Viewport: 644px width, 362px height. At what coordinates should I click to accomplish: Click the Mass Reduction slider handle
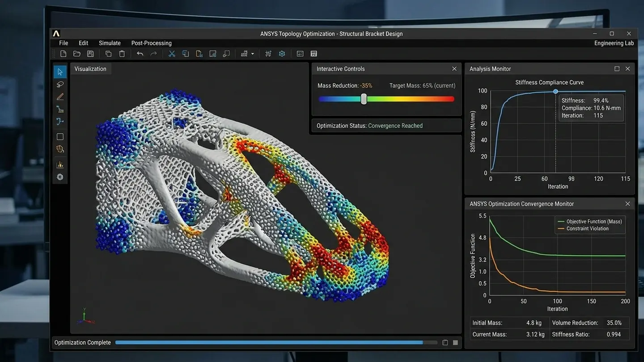(x=364, y=99)
